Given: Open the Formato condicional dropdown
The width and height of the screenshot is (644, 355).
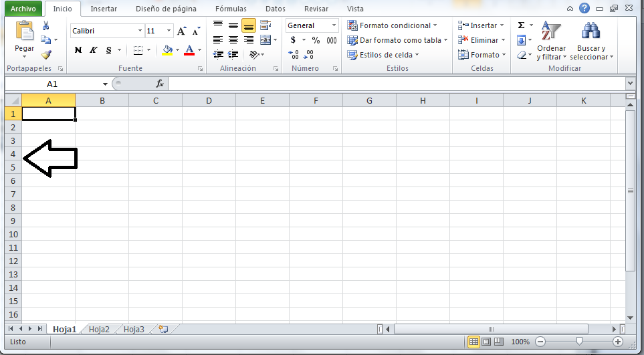Looking at the screenshot, I should click(x=390, y=25).
